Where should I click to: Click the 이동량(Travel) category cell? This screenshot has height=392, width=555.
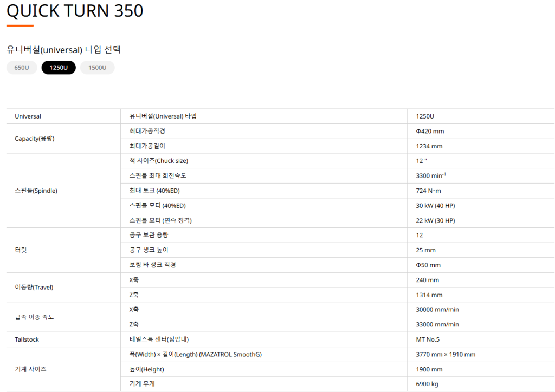click(34, 288)
